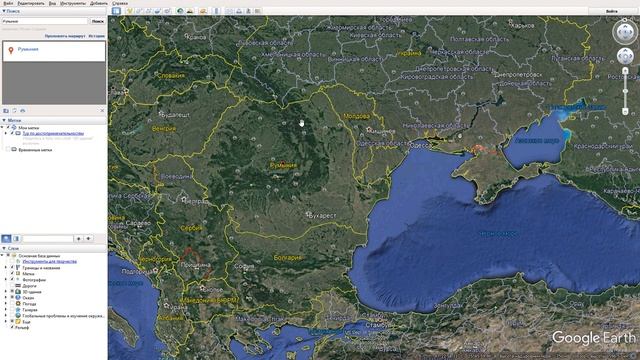Expand Еще layer node

pos(6,322)
